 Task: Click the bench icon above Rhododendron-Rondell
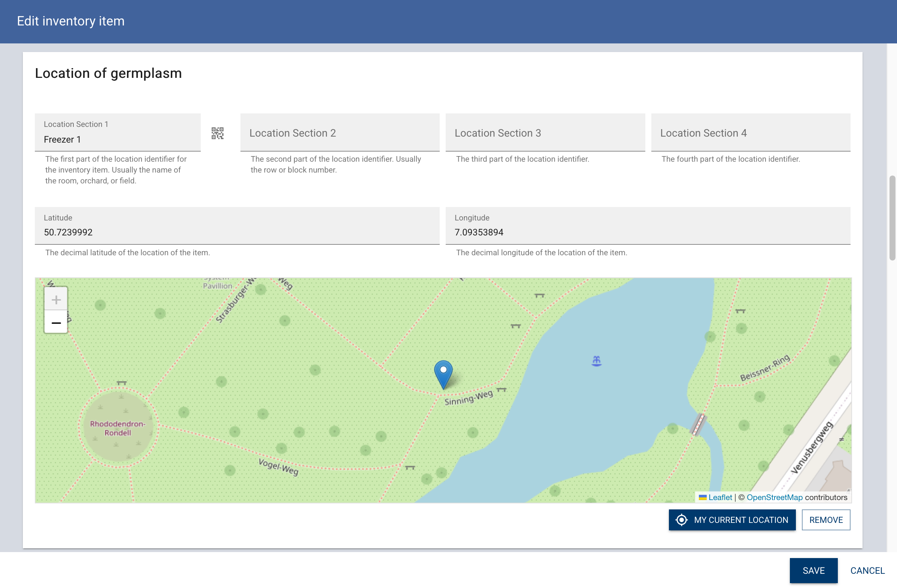tap(121, 383)
